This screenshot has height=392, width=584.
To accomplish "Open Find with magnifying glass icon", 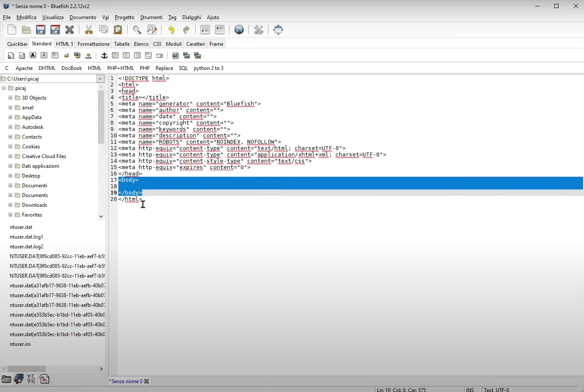I will point(137,30).
